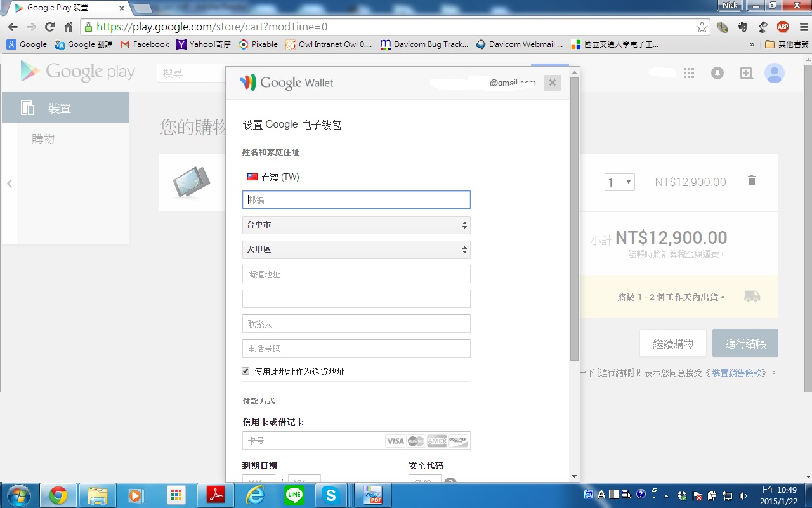Image resolution: width=812 pixels, height=508 pixels.
Task: Click the browser back arrow
Action: click(x=13, y=27)
